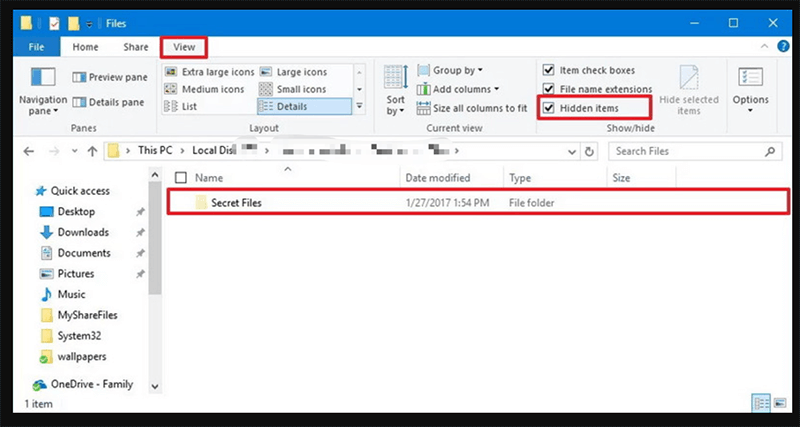Expand the address bar history dropdown
Screen dimensions: 800x427
(567, 151)
